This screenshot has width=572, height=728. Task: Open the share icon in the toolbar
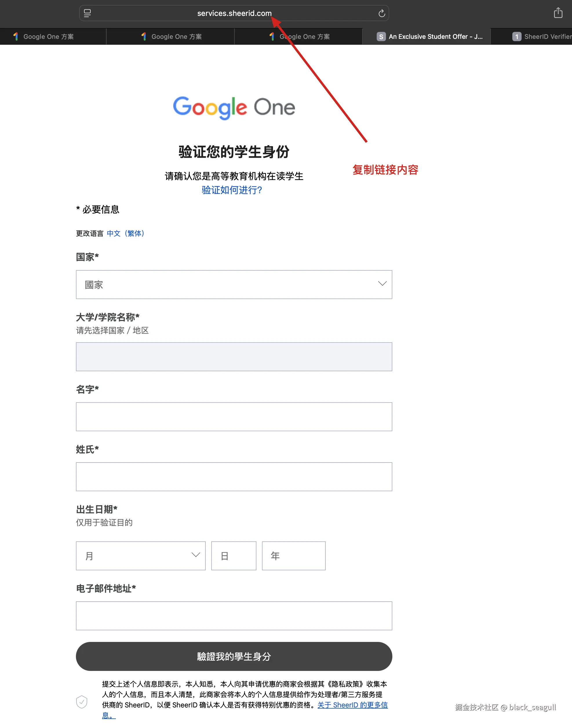pyautogui.click(x=558, y=13)
